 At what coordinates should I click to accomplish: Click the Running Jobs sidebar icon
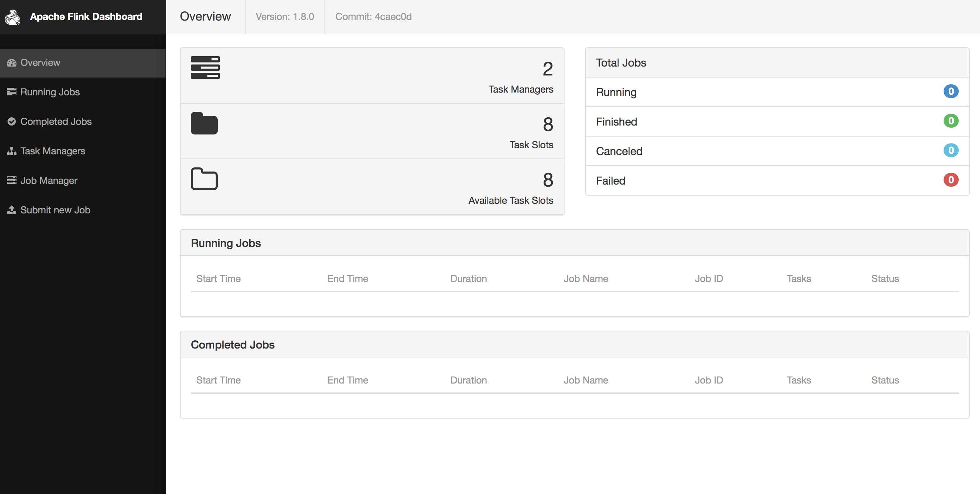tap(11, 92)
